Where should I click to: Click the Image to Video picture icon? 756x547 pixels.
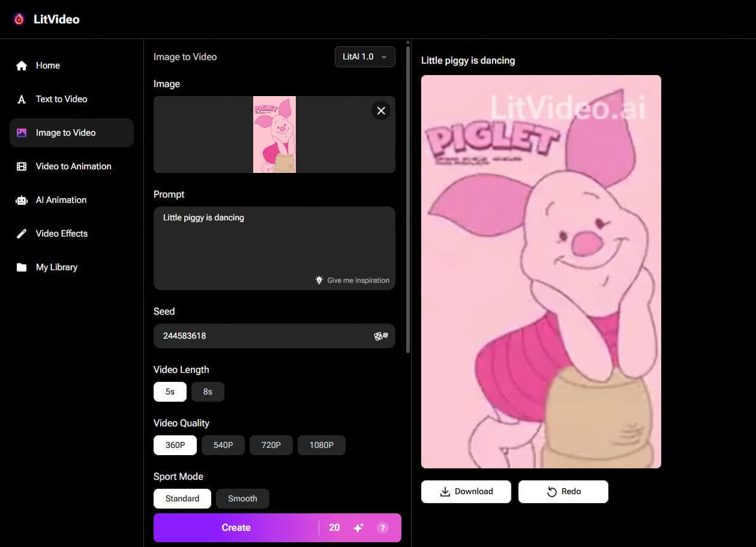(22, 133)
